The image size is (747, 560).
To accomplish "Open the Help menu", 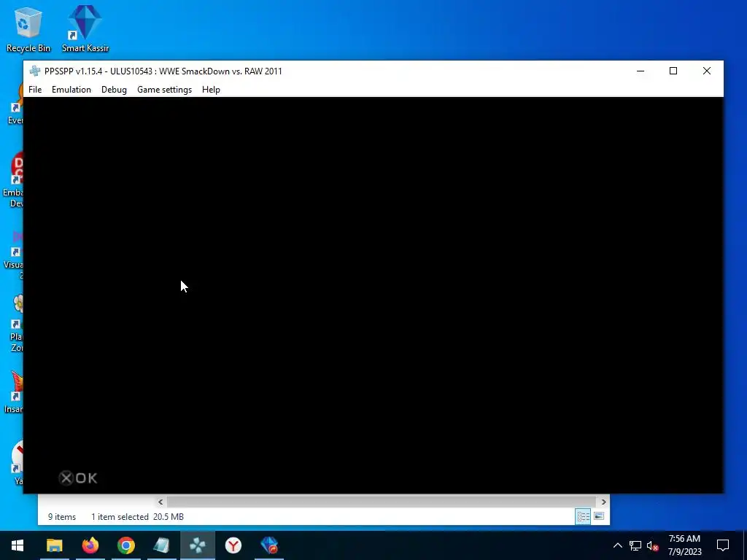I will click(x=211, y=90).
